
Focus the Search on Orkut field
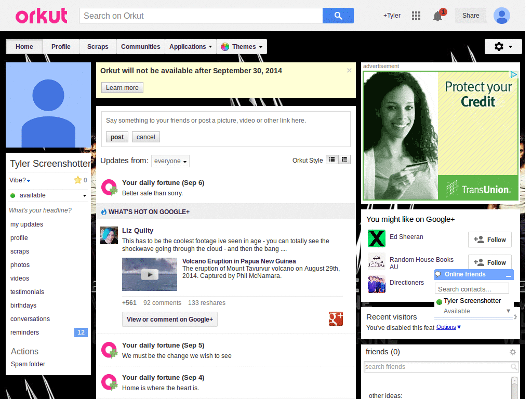point(201,16)
